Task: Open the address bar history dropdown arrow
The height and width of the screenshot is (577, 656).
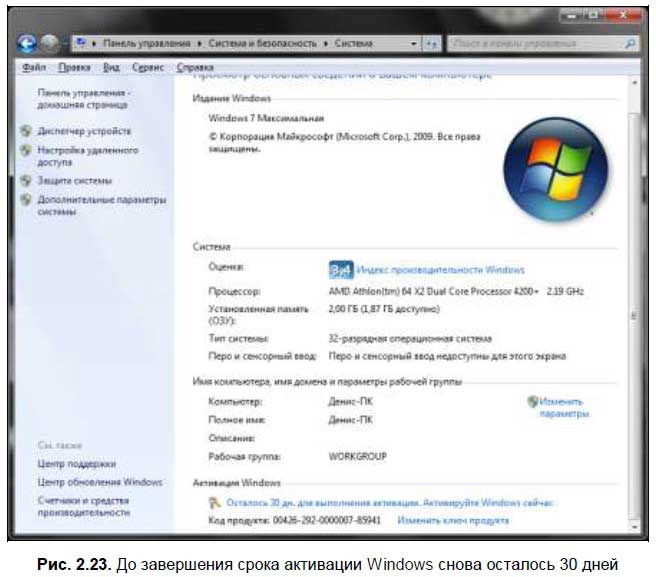Action: [x=413, y=44]
